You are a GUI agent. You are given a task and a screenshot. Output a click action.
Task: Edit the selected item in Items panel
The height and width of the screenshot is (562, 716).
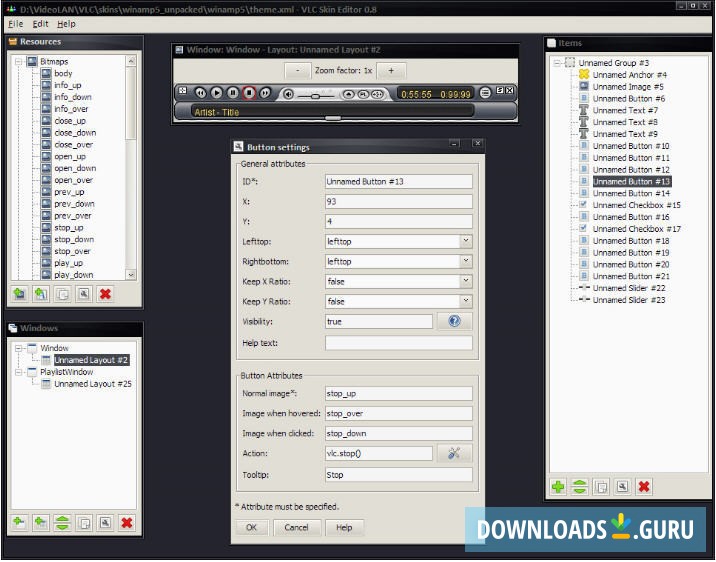(622, 487)
